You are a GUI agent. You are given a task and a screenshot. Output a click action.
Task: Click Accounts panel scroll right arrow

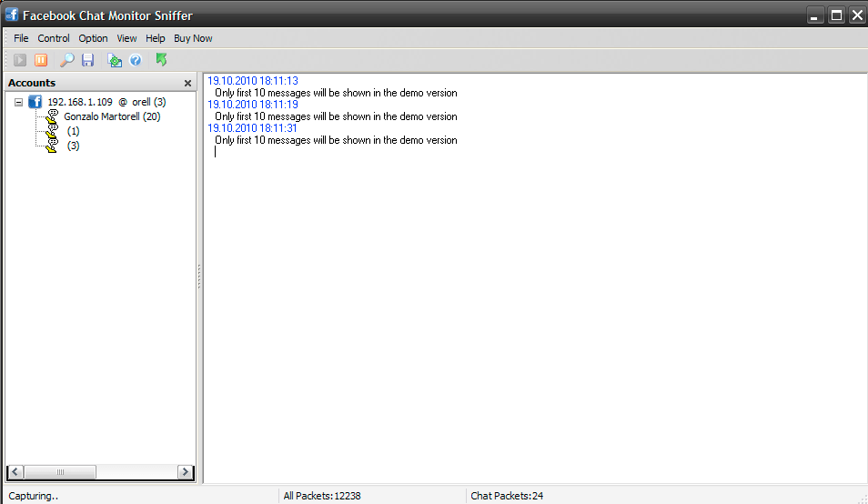[x=186, y=472]
